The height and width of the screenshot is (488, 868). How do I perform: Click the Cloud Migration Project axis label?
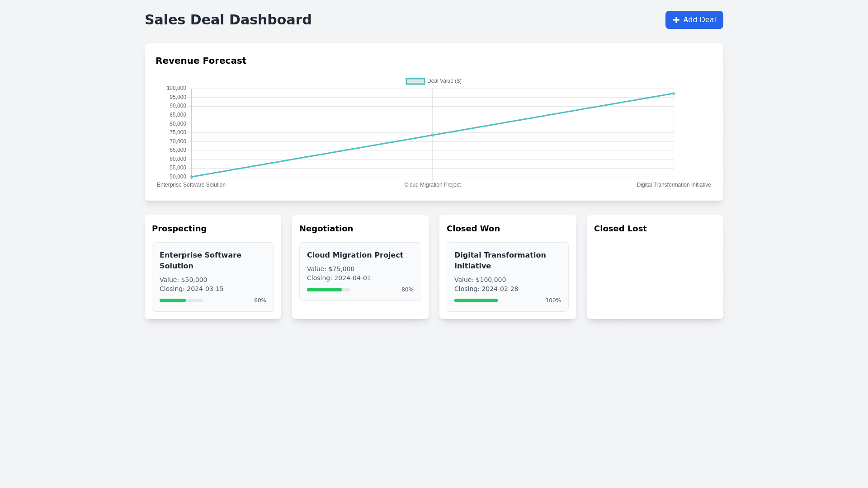[432, 185]
